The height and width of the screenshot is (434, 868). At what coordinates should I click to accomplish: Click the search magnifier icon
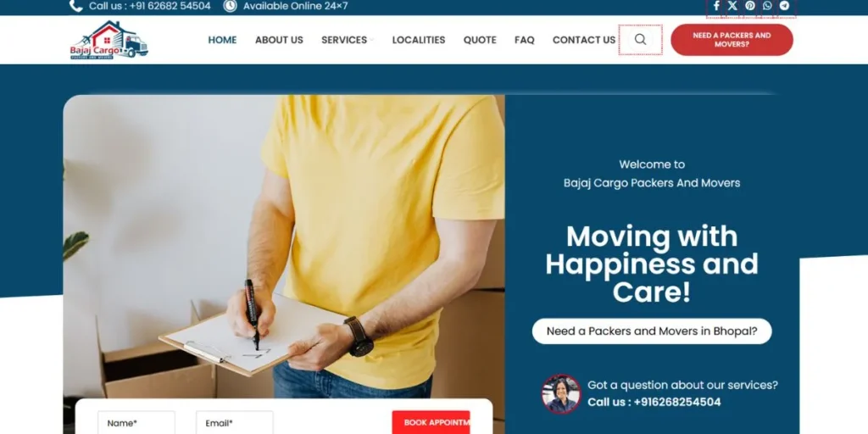[641, 39]
